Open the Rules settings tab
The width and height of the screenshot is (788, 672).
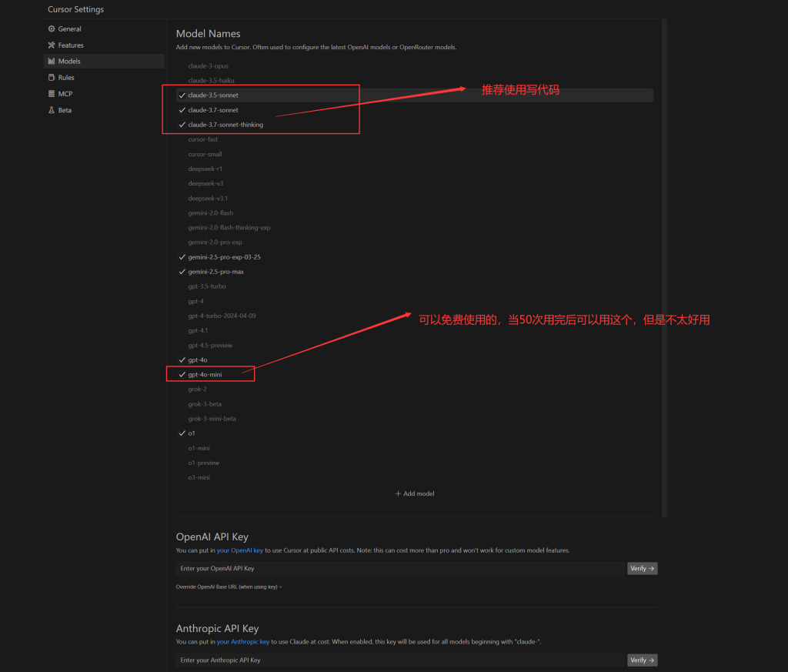[x=104, y=78]
